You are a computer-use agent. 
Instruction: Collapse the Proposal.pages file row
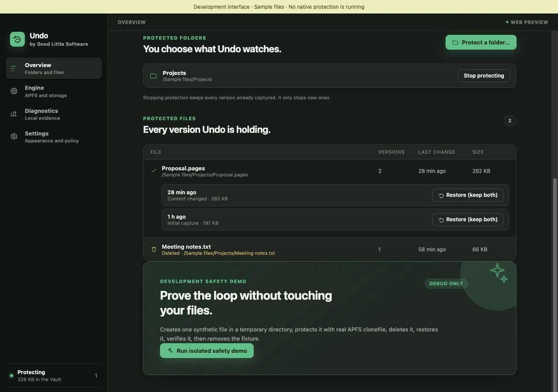coord(330,171)
